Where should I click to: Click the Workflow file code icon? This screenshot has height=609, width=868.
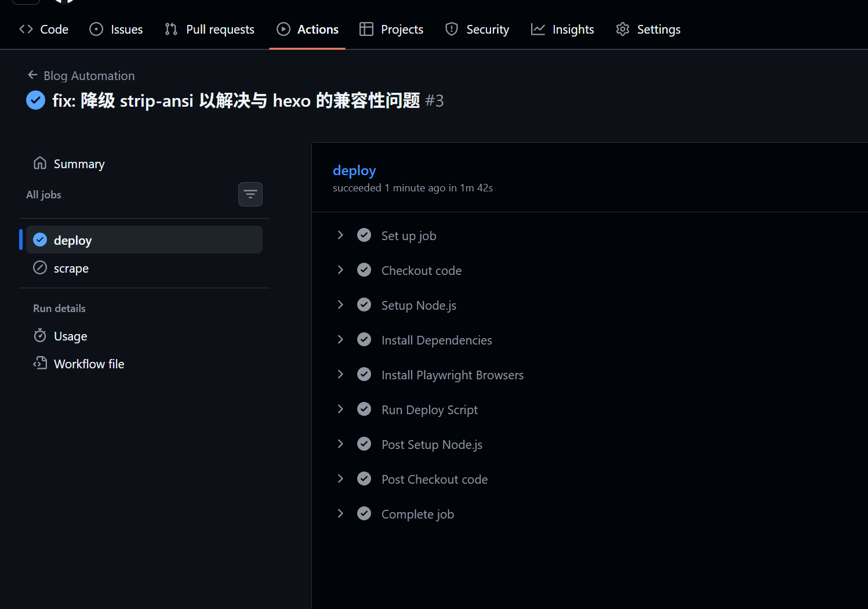click(x=40, y=364)
